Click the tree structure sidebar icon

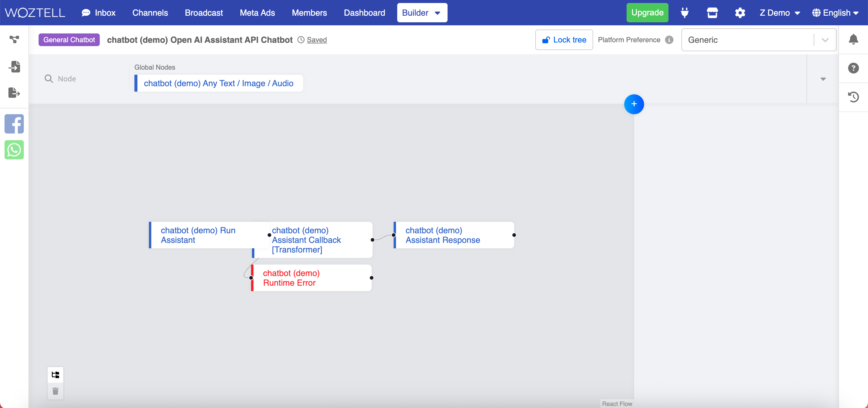14,39
